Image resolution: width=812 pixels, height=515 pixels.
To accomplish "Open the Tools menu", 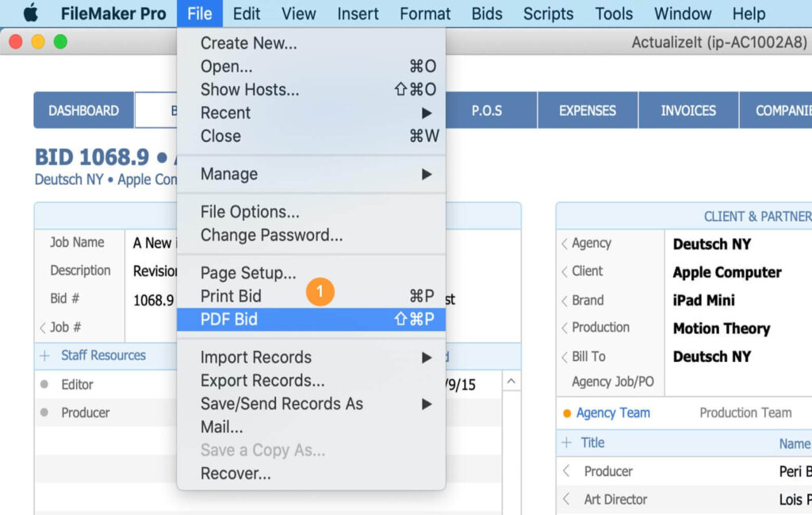I will pos(614,13).
